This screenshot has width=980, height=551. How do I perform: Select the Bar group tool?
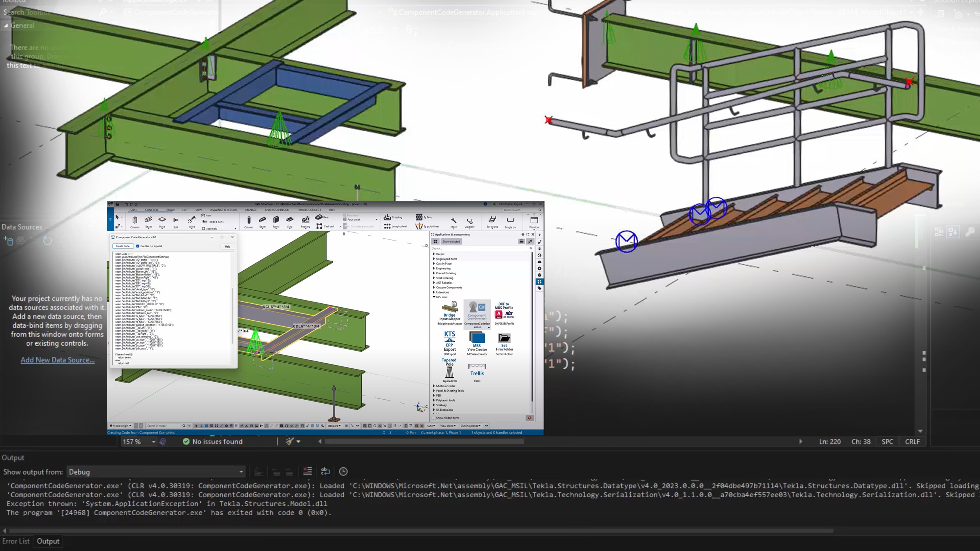click(x=492, y=222)
